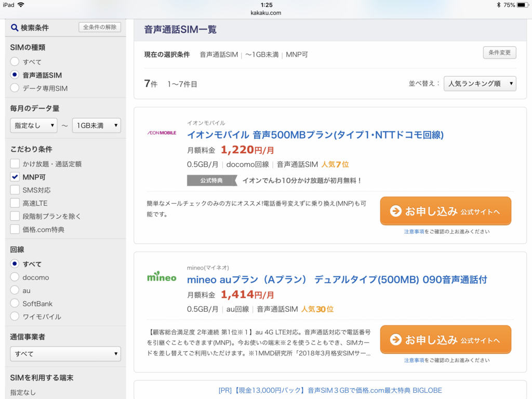
Task: Select the ワイモバイル radio button
Action: 15,316
